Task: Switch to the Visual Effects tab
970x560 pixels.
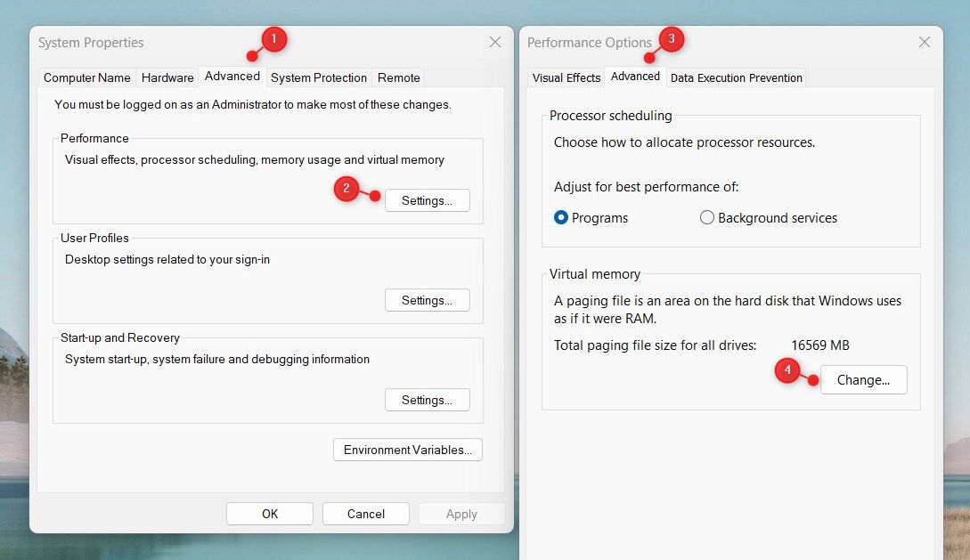Action: click(x=566, y=77)
